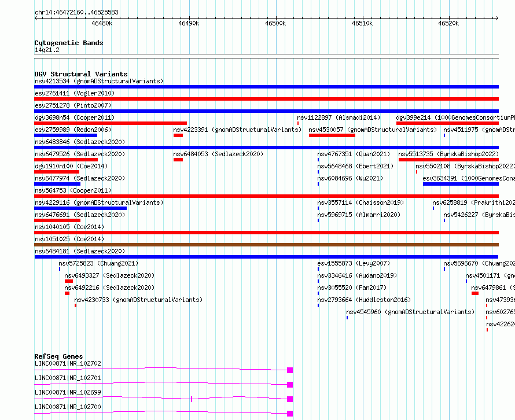515x420 pixels.
Task: Select the nsv2793664 (Huddleston2016) label
Action: [x=364, y=300]
